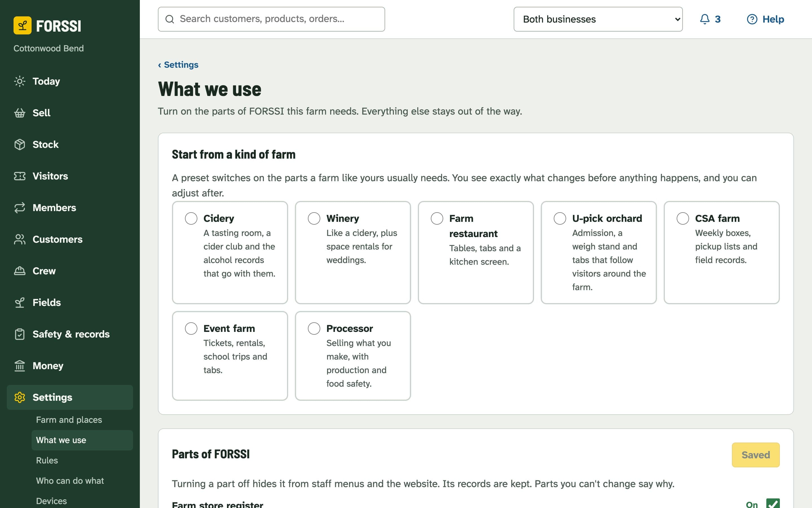The image size is (812, 508).
Task: Click the notification count 3
Action: point(718,19)
